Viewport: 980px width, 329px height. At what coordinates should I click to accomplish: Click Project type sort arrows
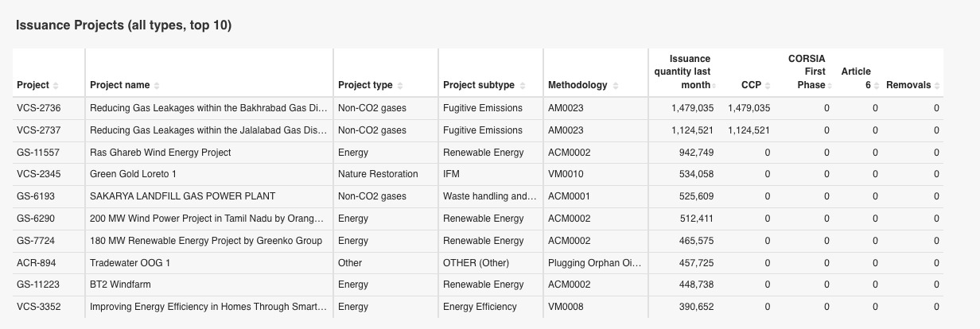(399, 86)
